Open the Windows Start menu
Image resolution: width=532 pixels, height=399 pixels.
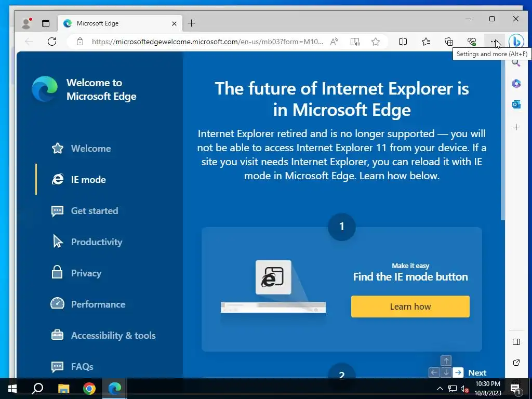pyautogui.click(x=12, y=389)
